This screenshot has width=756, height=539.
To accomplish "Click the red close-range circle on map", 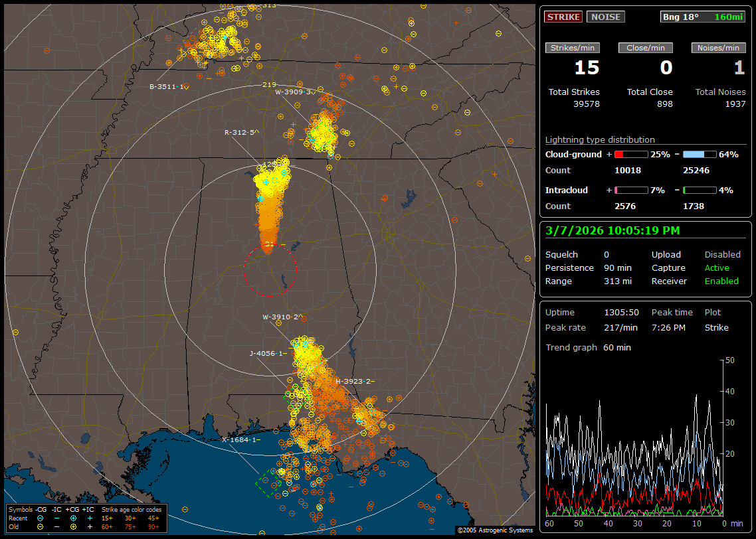I will [x=270, y=270].
